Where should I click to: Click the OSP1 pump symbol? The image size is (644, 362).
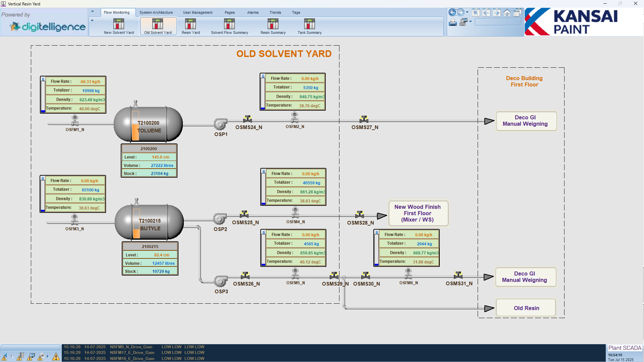coord(220,124)
